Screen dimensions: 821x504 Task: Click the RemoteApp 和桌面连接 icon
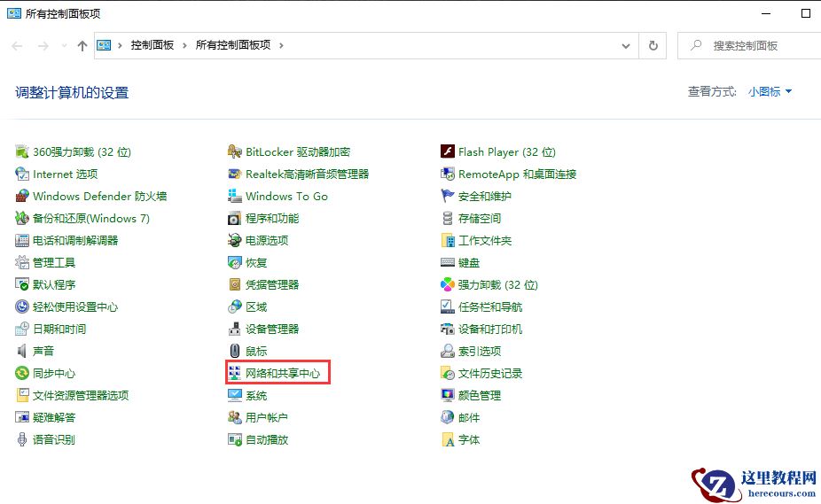(447, 174)
